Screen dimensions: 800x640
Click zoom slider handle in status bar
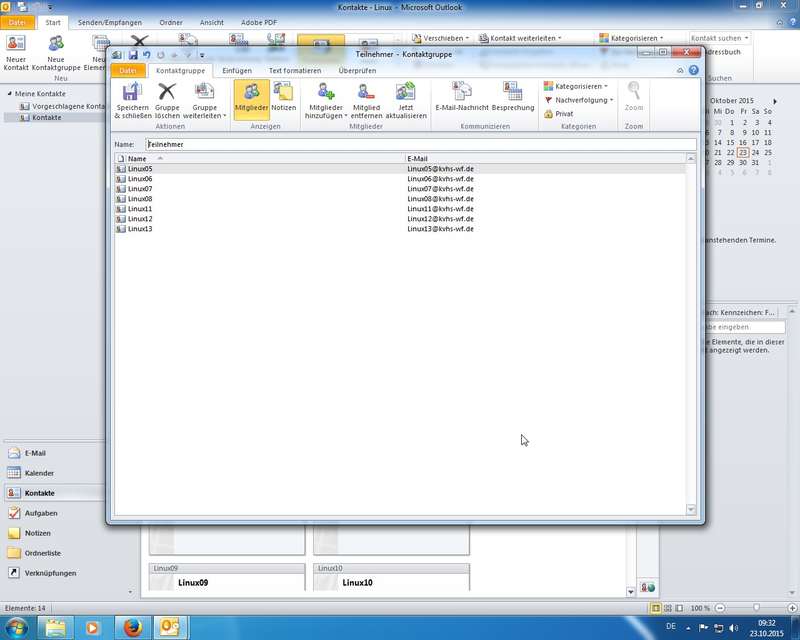click(x=756, y=608)
